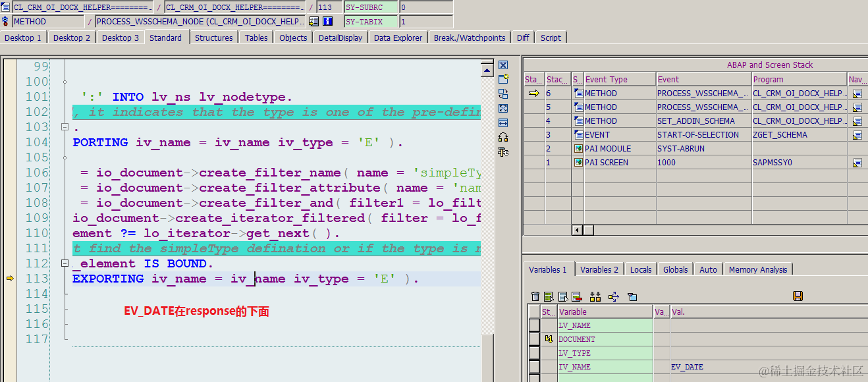Click the SY-TABIX value field

coord(426,21)
